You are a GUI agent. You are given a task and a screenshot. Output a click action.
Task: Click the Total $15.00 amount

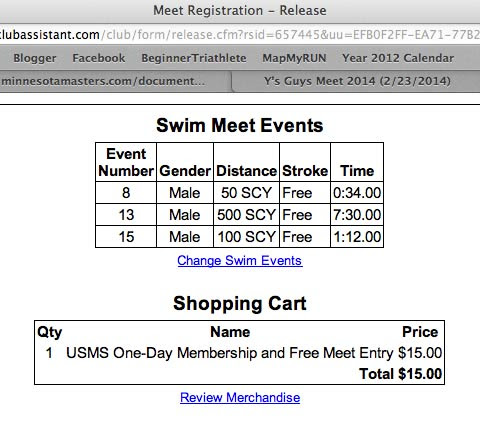[x=400, y=374]
